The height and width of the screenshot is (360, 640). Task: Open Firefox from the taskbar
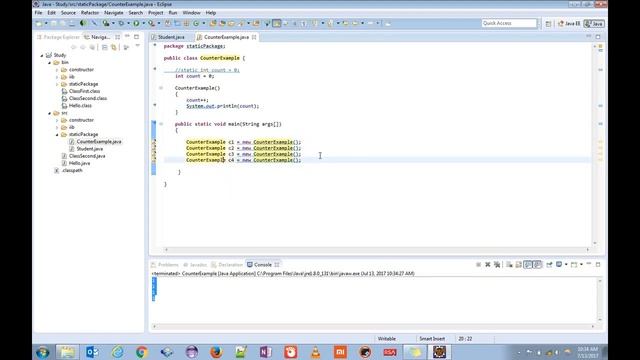(x=216, y=352)
